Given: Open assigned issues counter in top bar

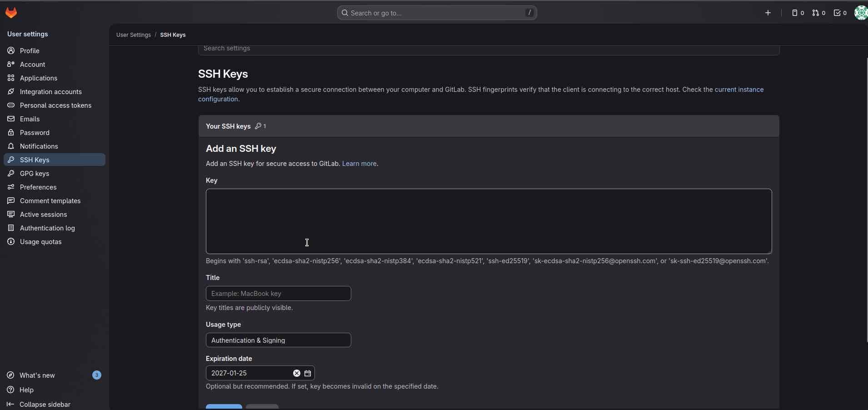Looking at the screenshot, I should click(798, 13).
